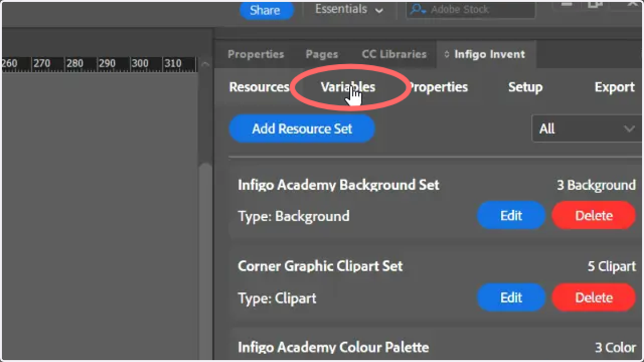This screenshot has width=644, height=362.
Task: Click the 3 Color count label
Action: coord(616,348)
